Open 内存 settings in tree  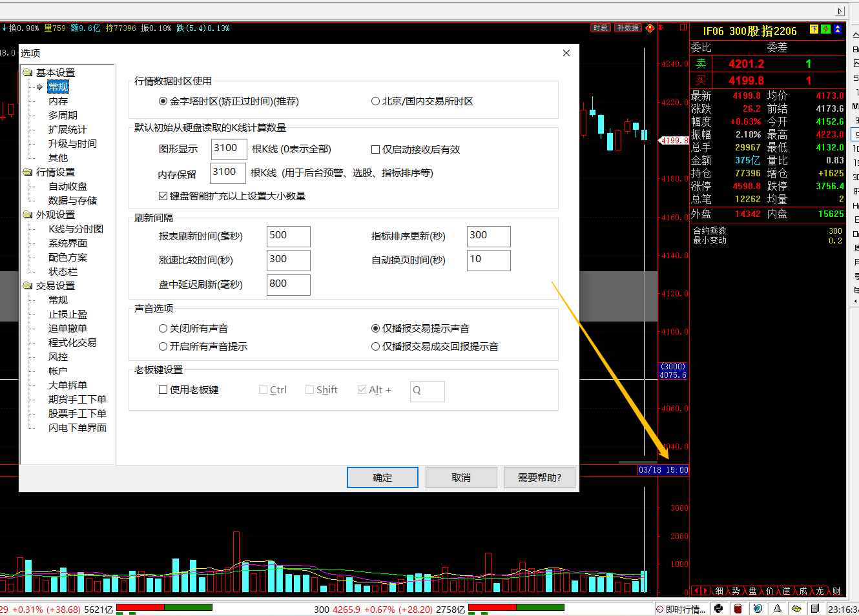click(58, 101)
